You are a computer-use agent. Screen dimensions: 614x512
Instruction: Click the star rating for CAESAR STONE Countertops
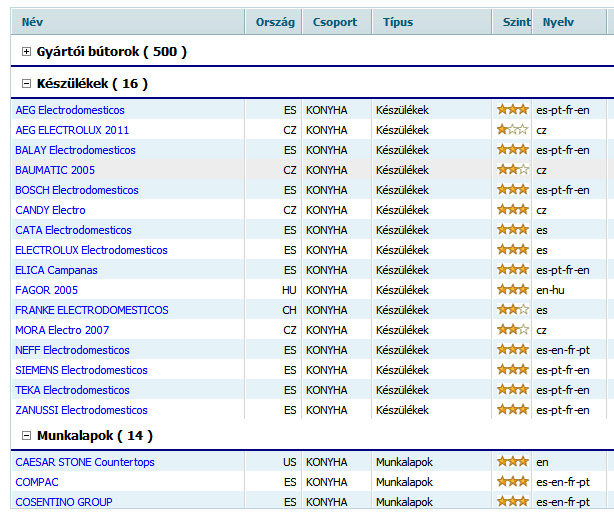point(513,461)
